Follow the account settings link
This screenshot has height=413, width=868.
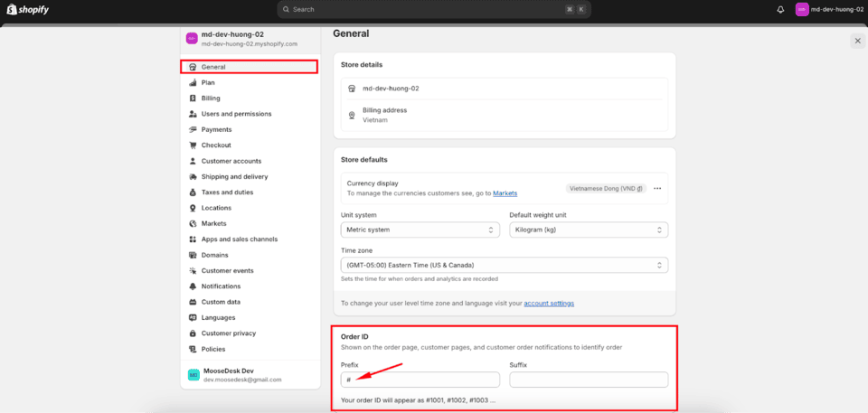click(549, 304)
